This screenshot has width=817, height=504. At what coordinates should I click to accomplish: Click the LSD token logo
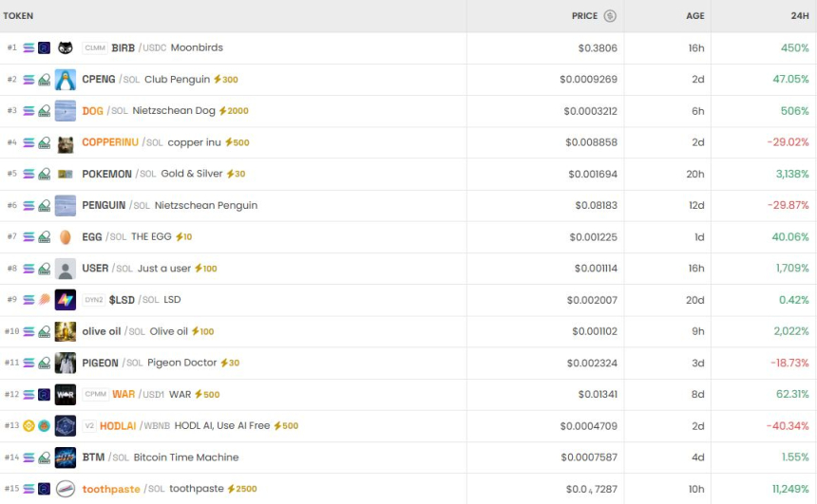(66, 300)
